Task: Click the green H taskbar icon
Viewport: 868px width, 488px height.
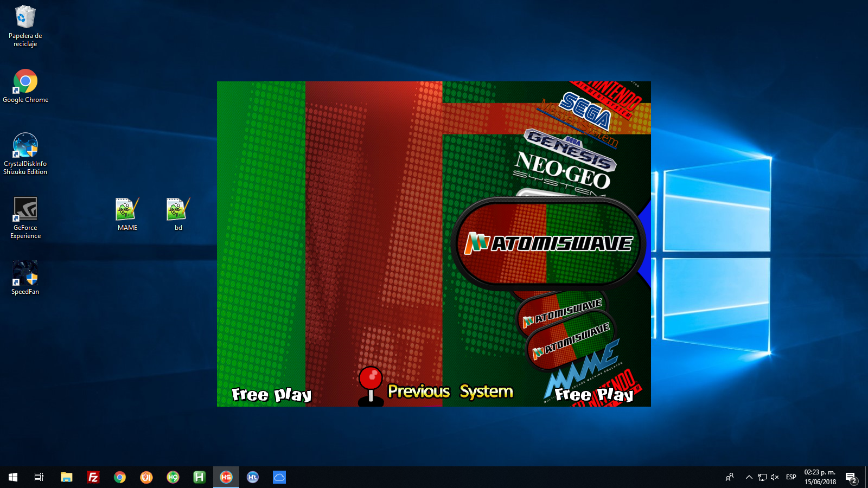Action: click(199, 477)
